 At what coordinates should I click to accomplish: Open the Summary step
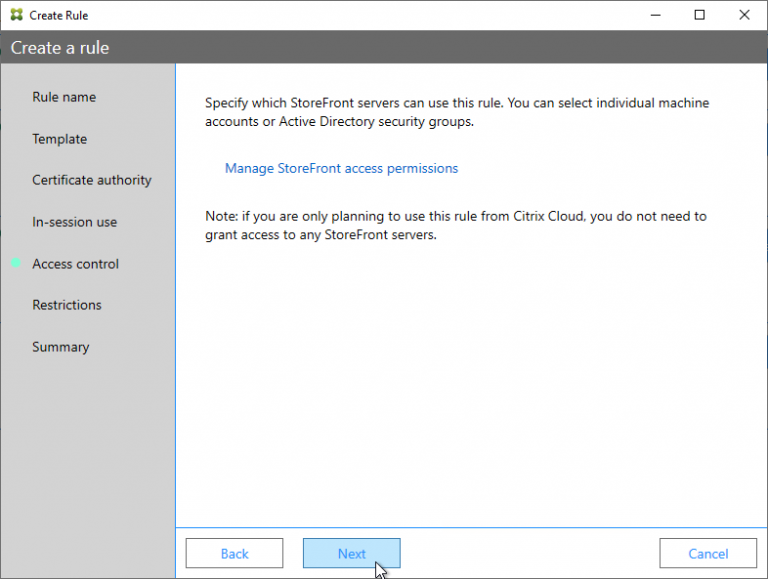[x=60, y=347]
